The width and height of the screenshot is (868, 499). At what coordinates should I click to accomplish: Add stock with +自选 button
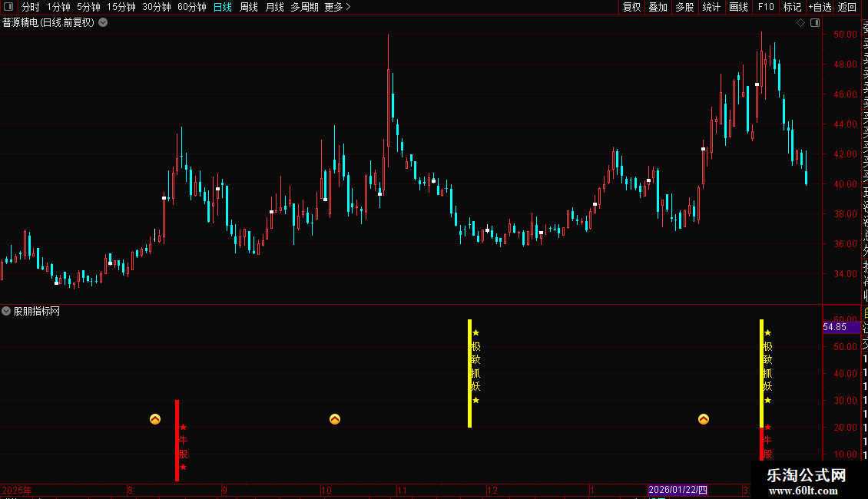820,7
